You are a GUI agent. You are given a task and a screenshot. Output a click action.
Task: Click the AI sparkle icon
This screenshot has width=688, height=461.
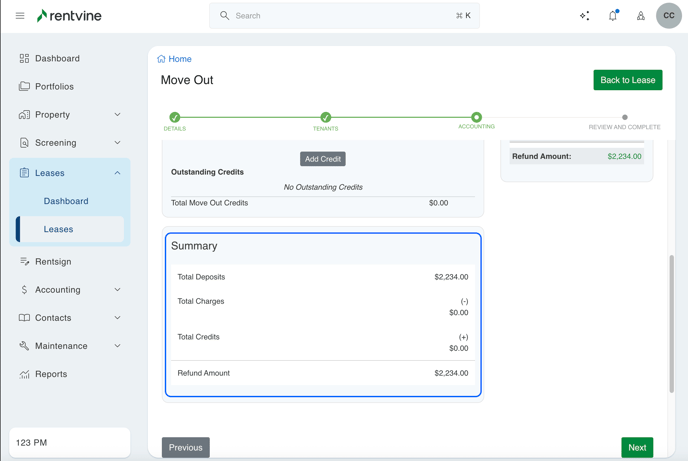(x=584, y=16)
